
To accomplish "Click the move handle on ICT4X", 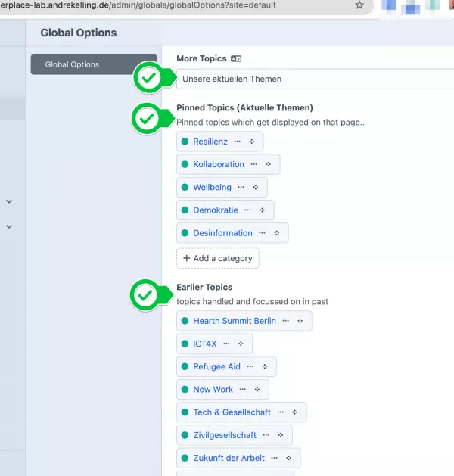I will [x=241, y=344].
